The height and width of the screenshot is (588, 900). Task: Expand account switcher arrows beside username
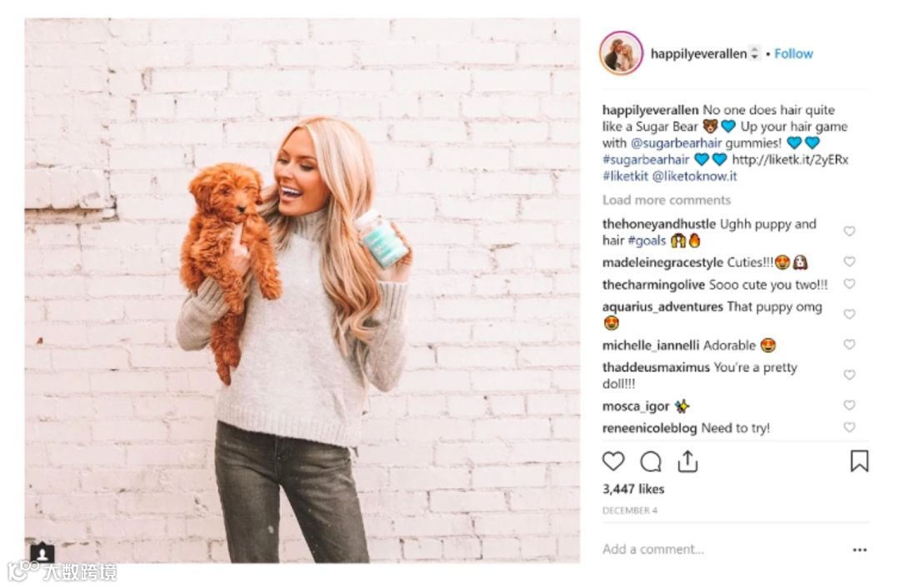[755, 53]
